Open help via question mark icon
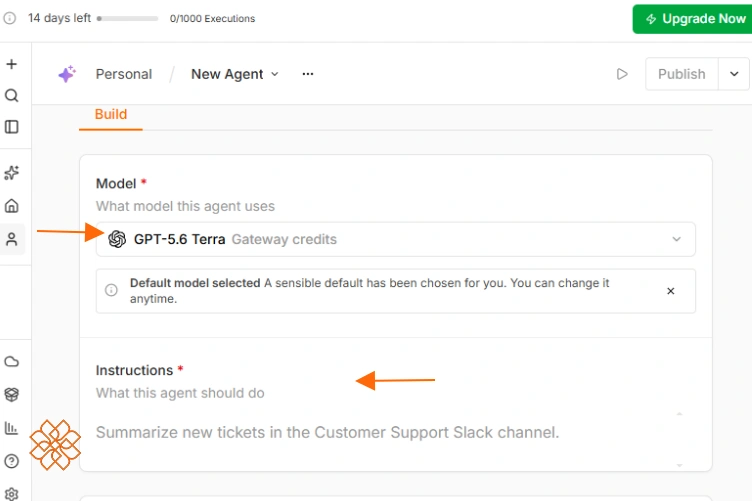The height and width of the screenshot is (501, 752). tap(12, 461)
